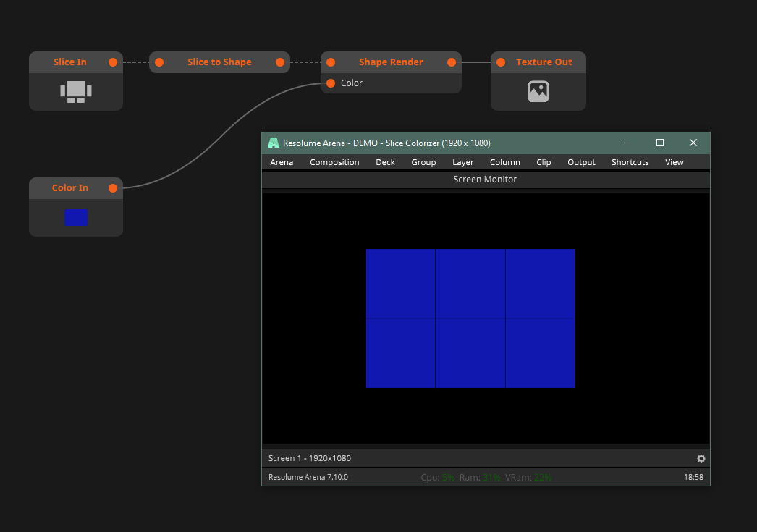Viewport: 757px width, 532px height.
Task: Select the Shape Render node title
Action: coord(391,62)
